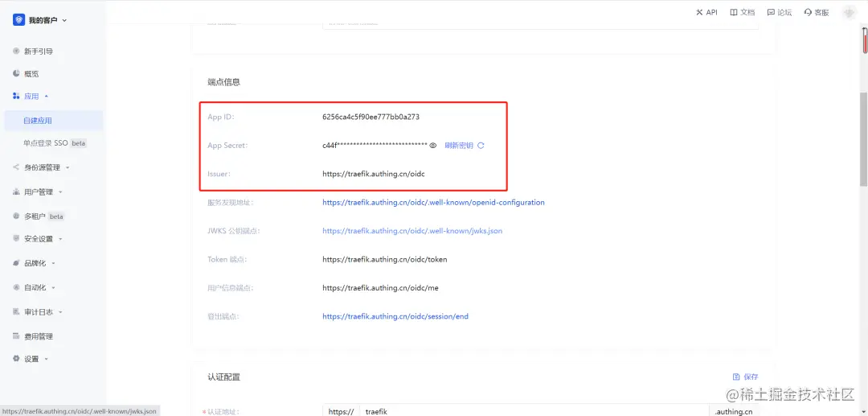Open the jwks.json public key URL

(x=412, y=230)
